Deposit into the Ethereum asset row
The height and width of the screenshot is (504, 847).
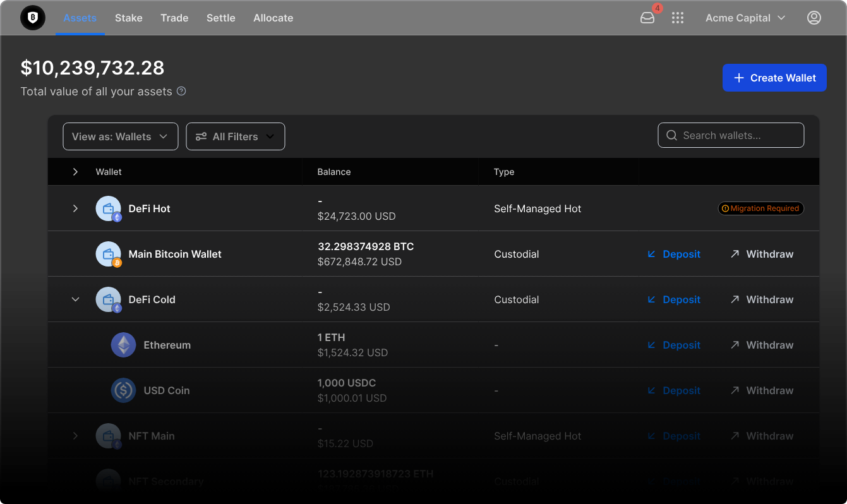click(674, 345)
